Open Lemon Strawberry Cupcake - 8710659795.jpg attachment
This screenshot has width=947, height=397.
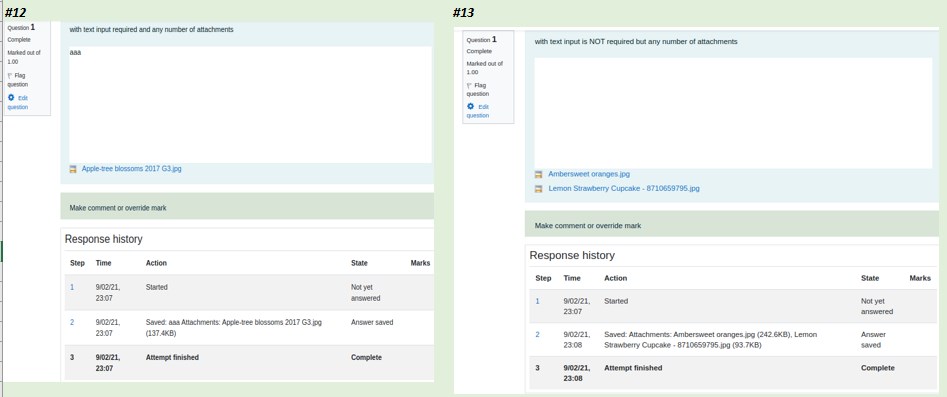click(x=624, y=189)
